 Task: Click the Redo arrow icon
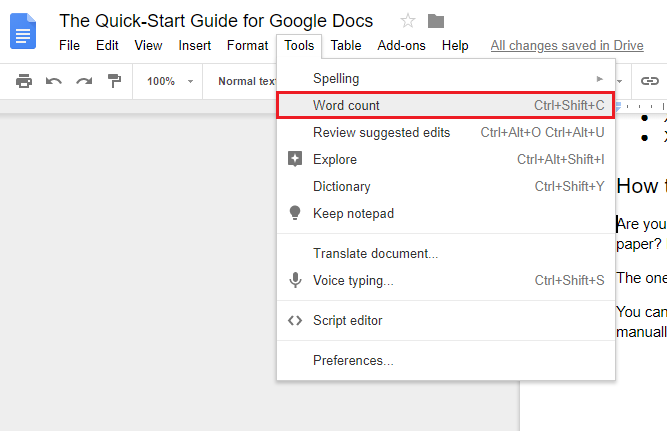pyautogui.click(x=84, y=81)
